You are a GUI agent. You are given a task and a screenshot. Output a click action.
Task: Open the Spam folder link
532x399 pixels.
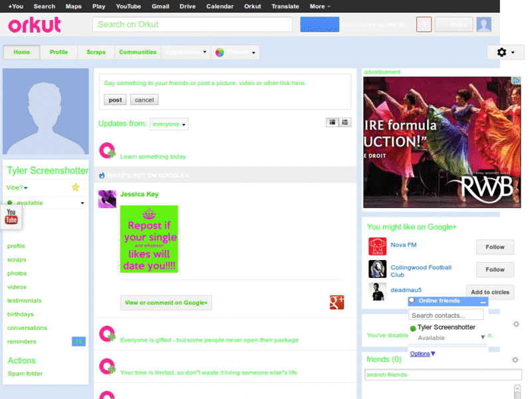[25, 374]
